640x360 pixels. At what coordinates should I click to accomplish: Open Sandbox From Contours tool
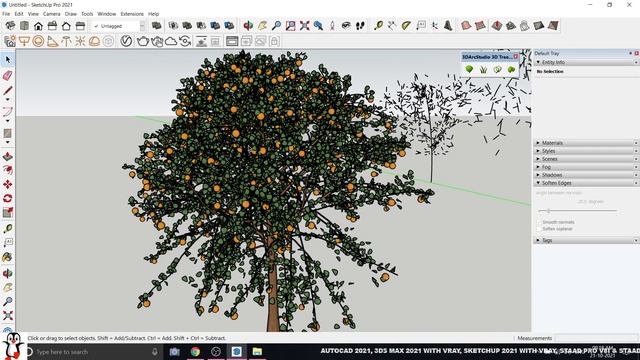[x=466, y=26]
